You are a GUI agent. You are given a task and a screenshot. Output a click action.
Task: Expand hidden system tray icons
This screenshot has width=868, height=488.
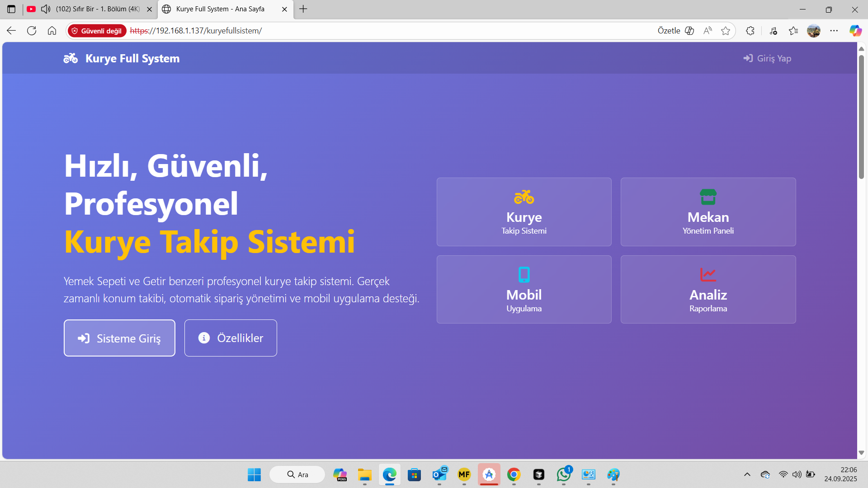[x=747, y=474]
